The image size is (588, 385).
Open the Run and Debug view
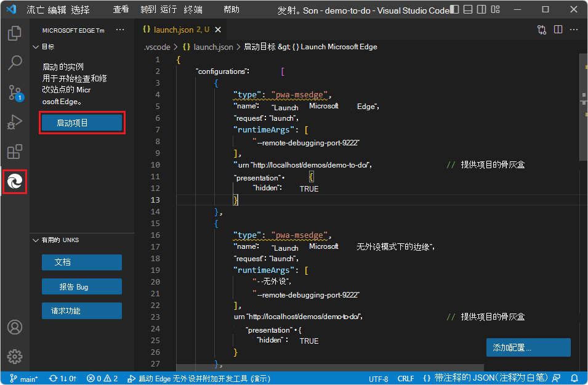tap(15, 123)
